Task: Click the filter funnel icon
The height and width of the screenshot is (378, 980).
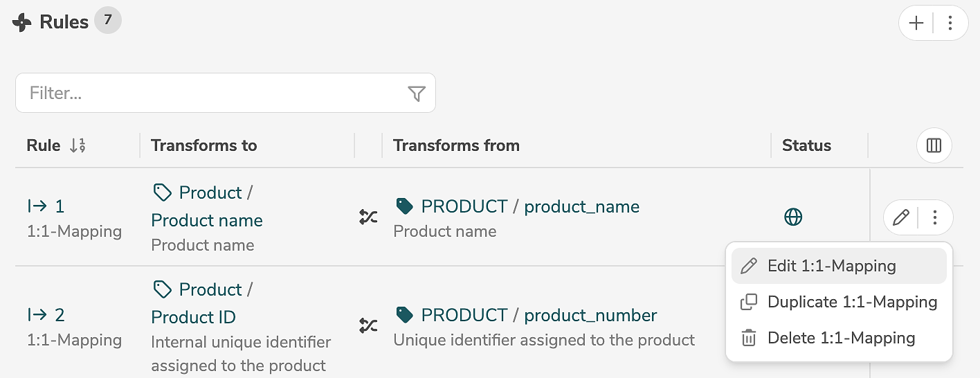Action: pos(416,93)
